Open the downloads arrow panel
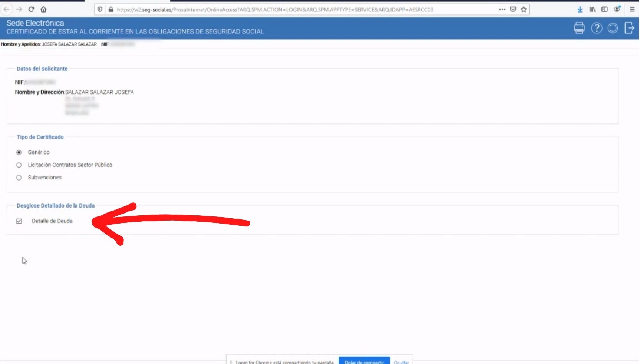This screenshot has height=364, width=640. (x=580, y=9)
